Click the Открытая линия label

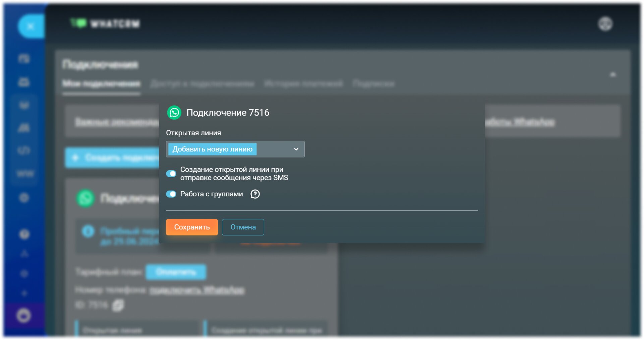[193, 133]
